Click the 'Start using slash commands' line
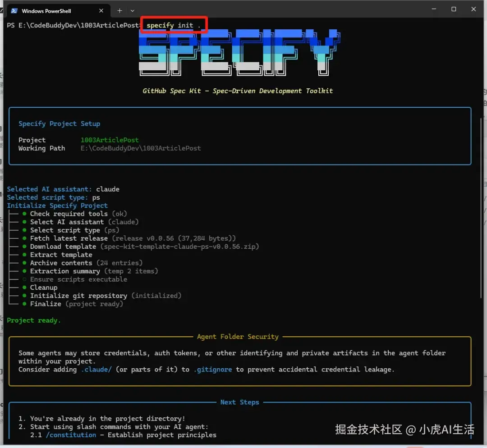Screen dimensions: 487x448 coord(119,427)
